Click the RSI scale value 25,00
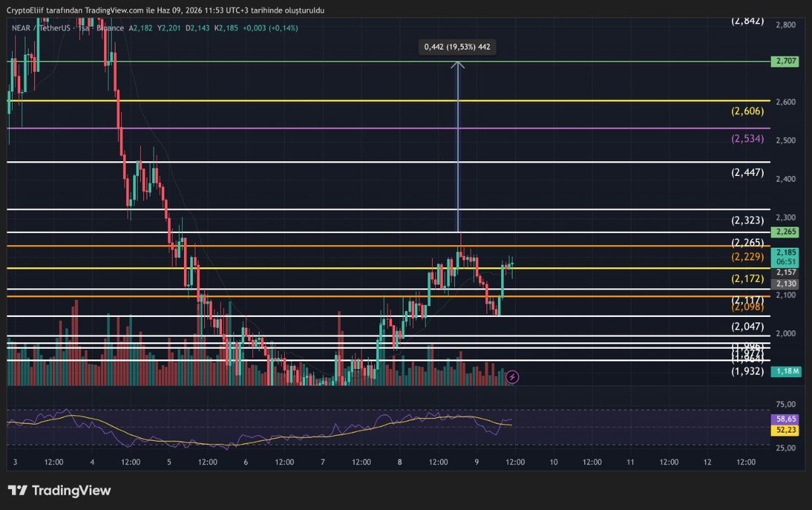Screen dimensions: 812x510 (x=785, y=448)
